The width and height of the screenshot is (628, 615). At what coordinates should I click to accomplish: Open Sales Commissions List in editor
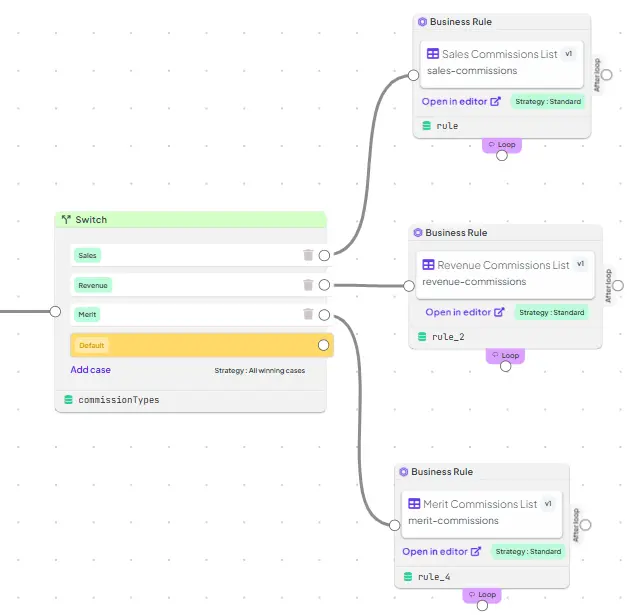pos(461,101)
